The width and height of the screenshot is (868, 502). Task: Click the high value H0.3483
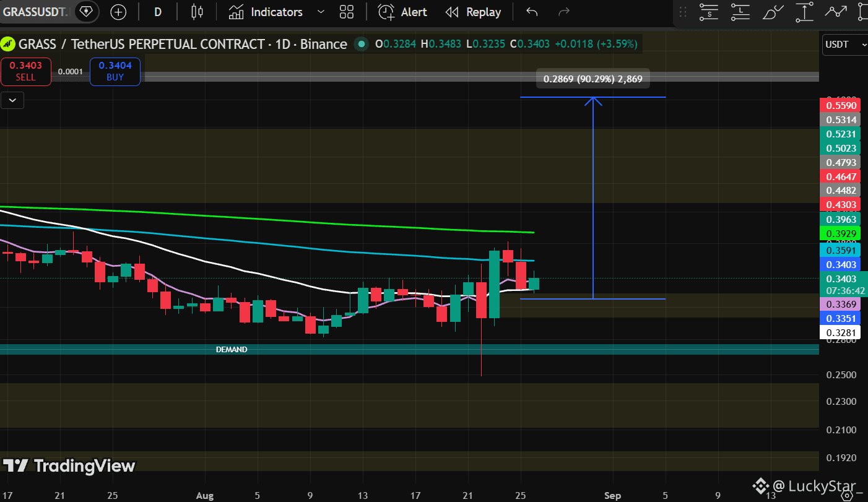pyautogui.click(x=441, y=44)
